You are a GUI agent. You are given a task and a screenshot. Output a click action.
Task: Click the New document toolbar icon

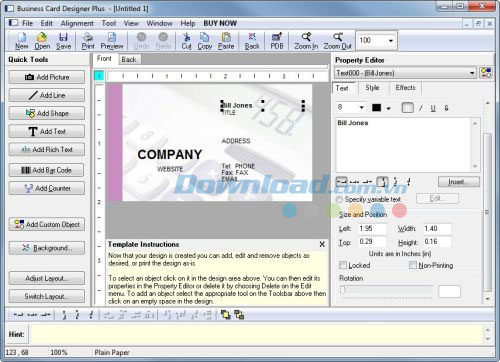[x=21, y=41]
